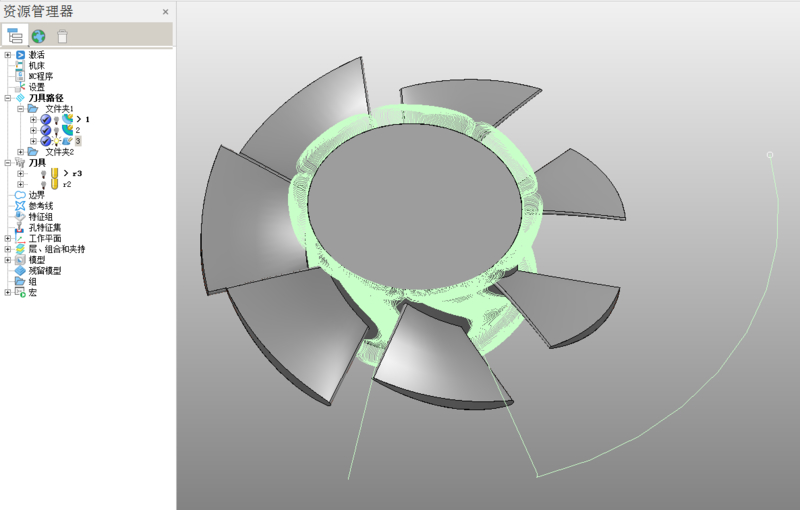
Task: Collapse the 文件夹1 folder
Action: pyautogui.click(x=20, y=109)
